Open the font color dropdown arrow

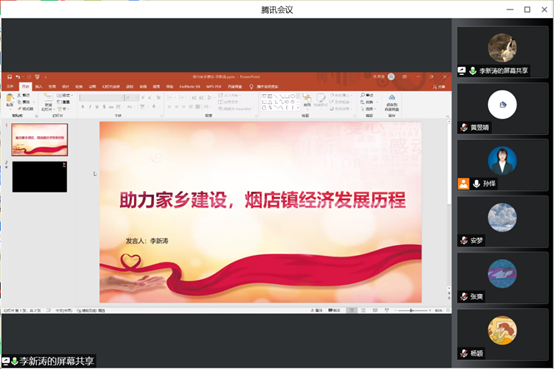click(158, 106)
